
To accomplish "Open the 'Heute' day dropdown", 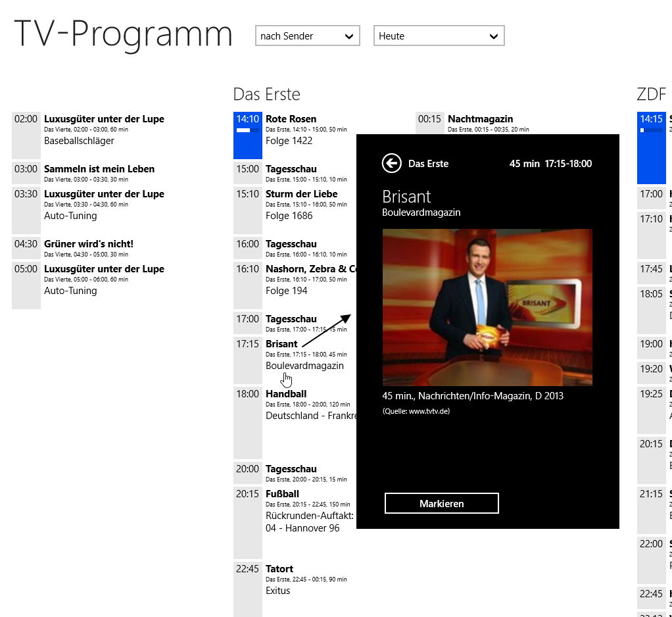I will point(439,36).
